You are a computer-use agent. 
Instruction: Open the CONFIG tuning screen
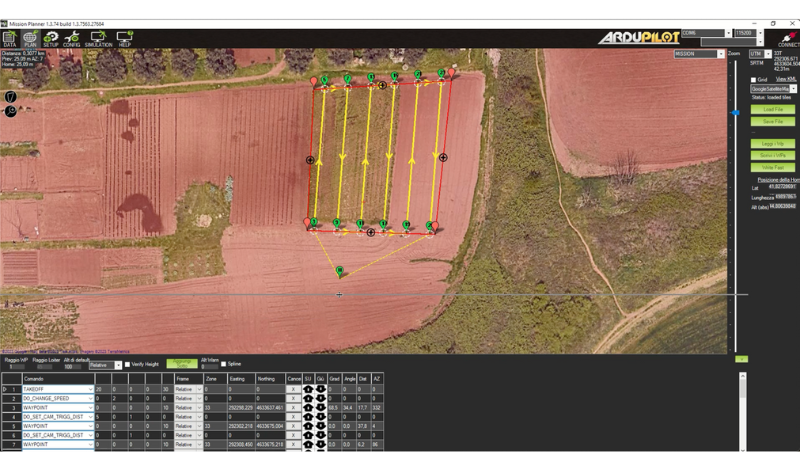point(71,39)
